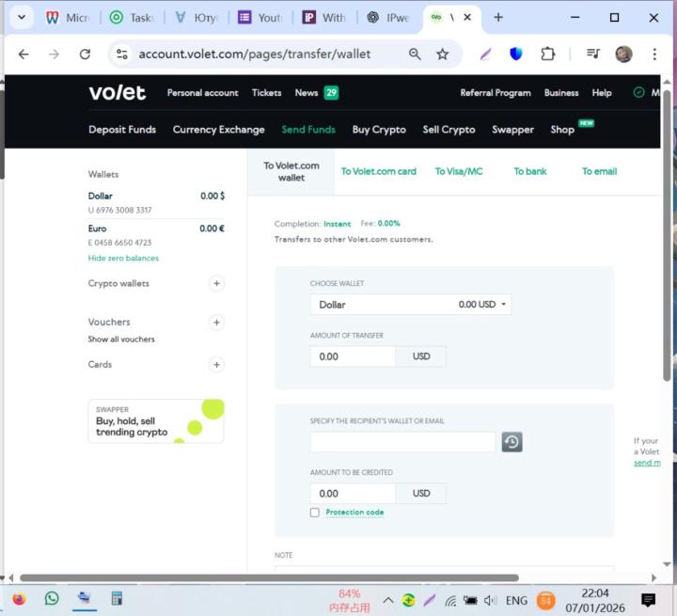Image resolution: width=677 pixels, height=616 pixels.
Task: Open News with 29 badge
Action: (317, 93)
